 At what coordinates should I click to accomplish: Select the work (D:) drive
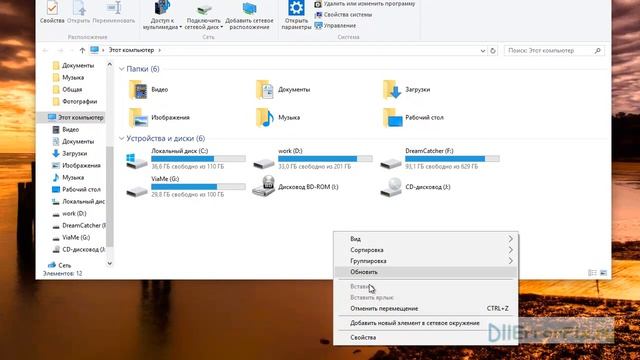tap(313, 159)
